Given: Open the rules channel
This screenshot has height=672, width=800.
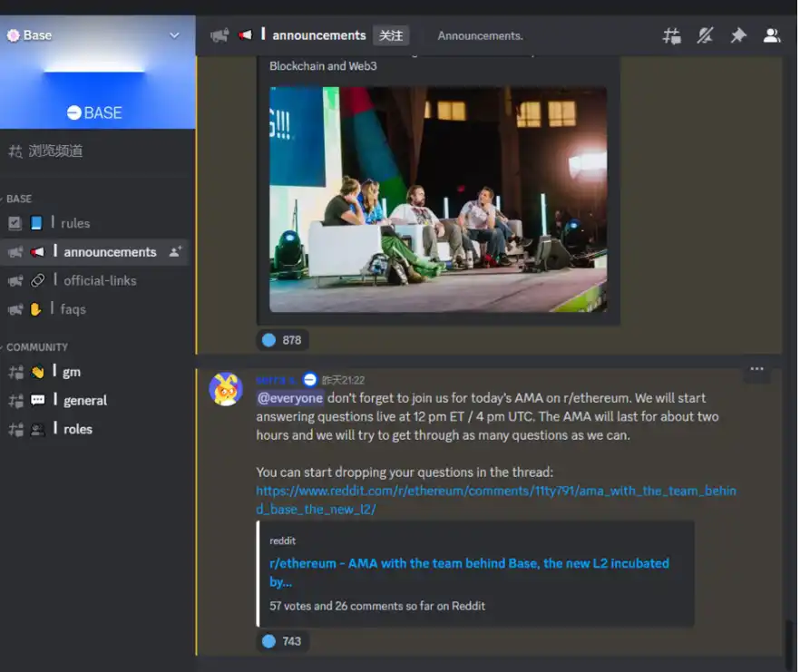Looking at the screenshot, I should coord(94,223).
